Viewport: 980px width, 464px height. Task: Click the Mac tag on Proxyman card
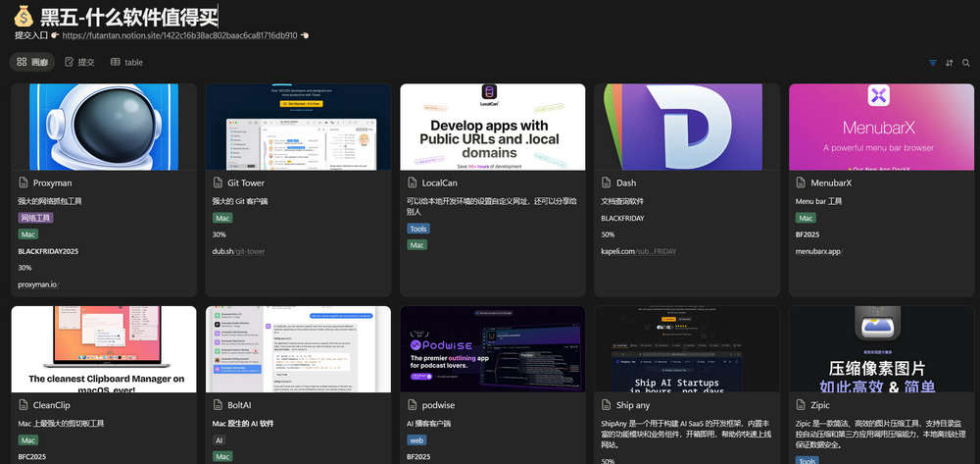28,233
